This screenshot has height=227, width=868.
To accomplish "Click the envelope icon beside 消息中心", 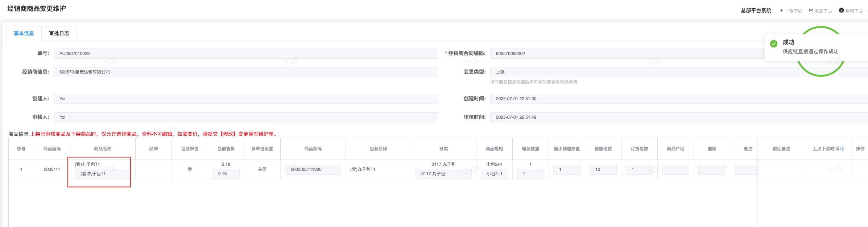I will [x=811, y=11].
